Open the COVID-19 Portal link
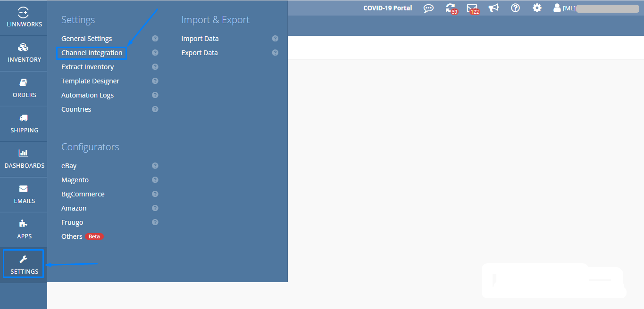The width and height of the screenshot is (644, 309). coord(388,8)
